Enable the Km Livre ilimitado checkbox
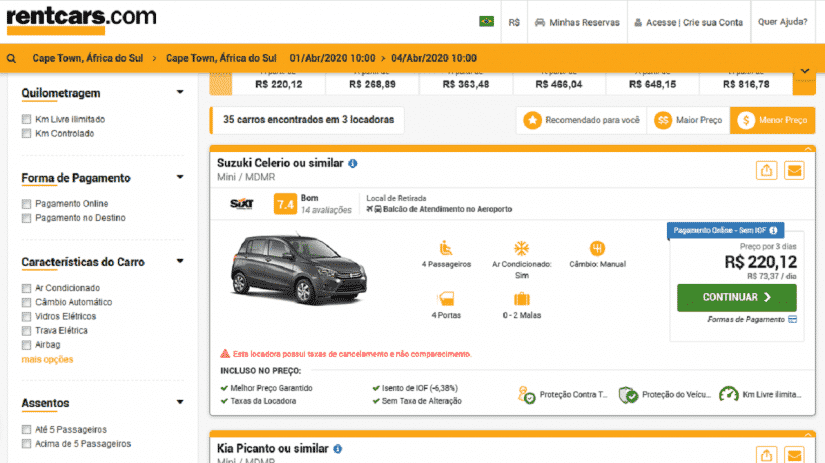 tap(27, 119)
